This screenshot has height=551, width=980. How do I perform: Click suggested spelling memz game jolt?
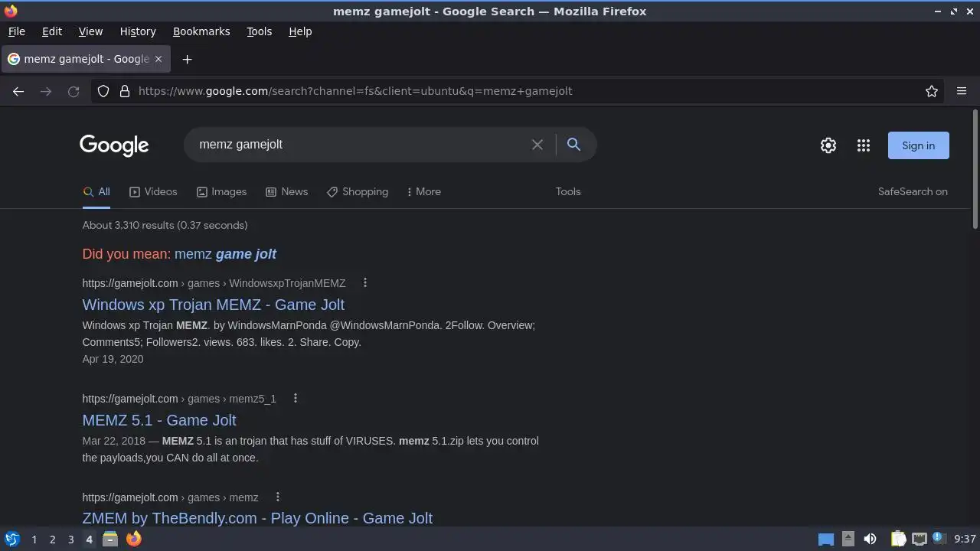(225, 254)
